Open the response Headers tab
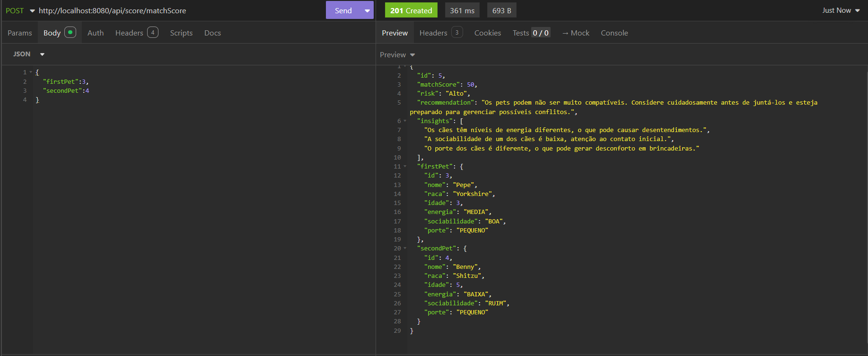Viewport: 868px width, 356px height. pos(433,33)
